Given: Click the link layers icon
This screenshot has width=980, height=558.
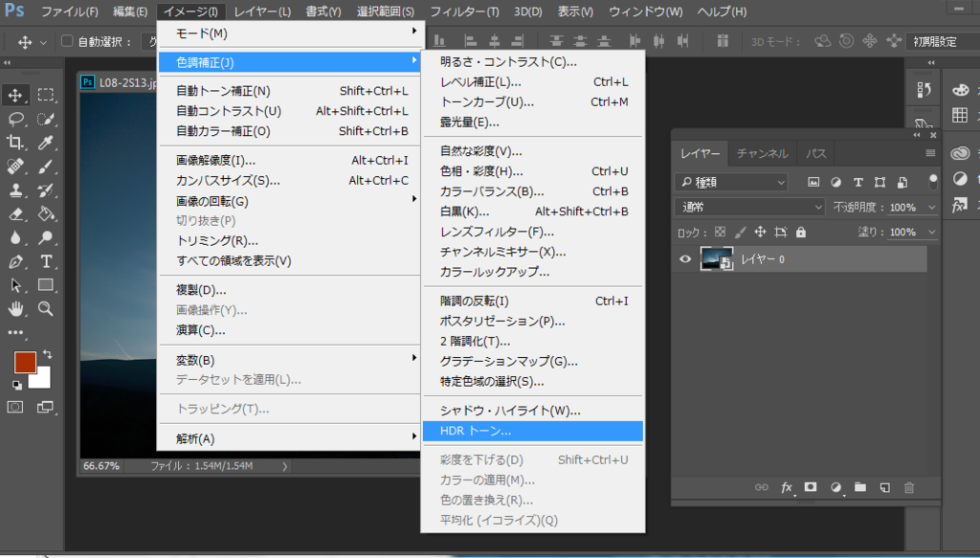Looking at the screenshot, I should click(761, 487).
